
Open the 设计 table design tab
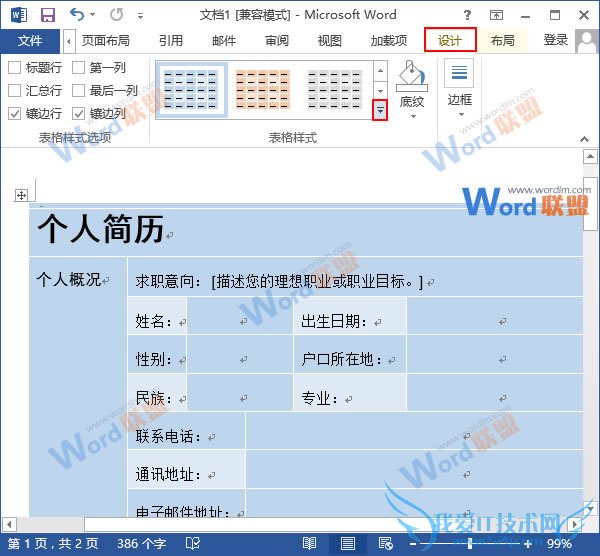(x=450, y=40)
